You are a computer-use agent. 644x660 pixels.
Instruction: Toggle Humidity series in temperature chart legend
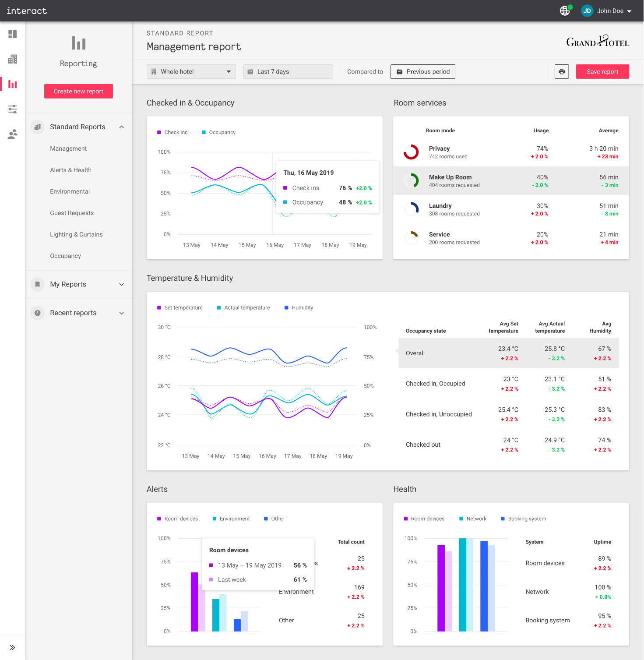(x=299, y=307)
